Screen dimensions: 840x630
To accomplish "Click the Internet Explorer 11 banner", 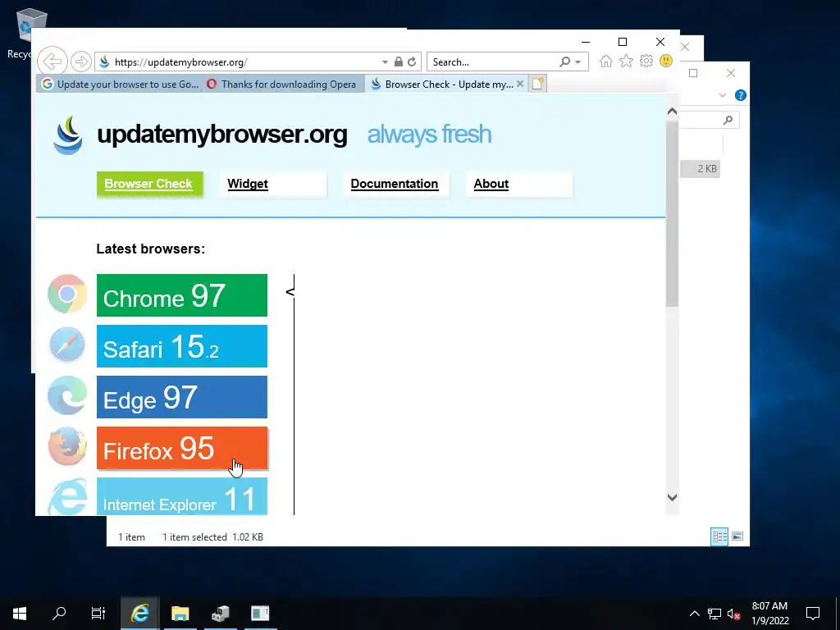I will click(181, 496).
